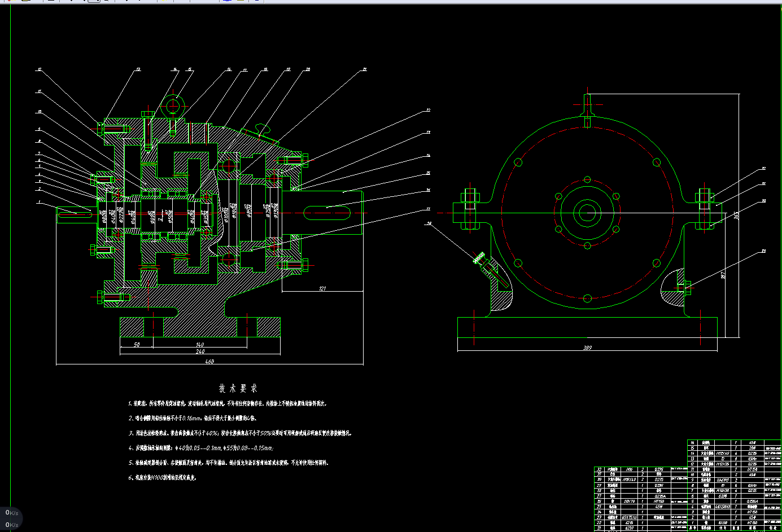This screenshot has height=532, width=782.
Task: Select the 6215 bearing cell
Action: (x=629, y=522)
